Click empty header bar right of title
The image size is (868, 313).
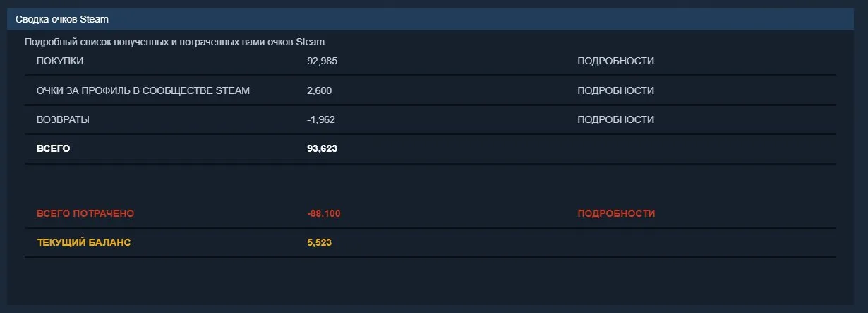coord(487,19)
